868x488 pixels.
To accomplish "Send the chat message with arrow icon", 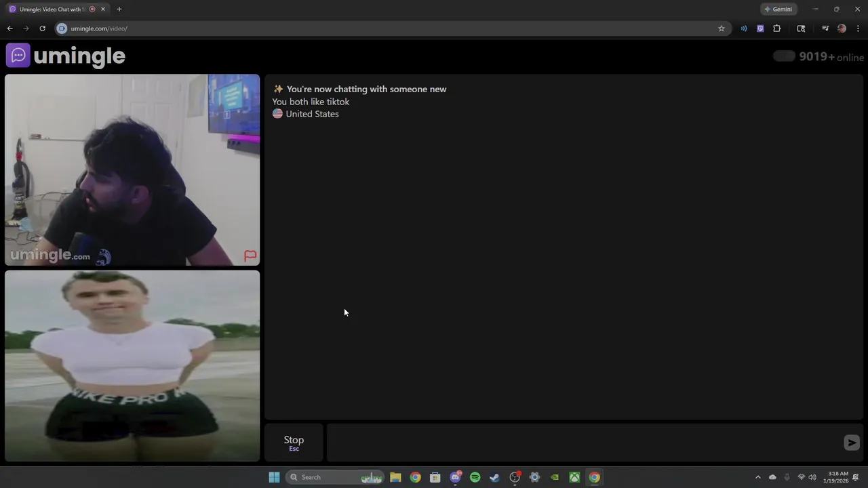I will [x=852, y=443].
